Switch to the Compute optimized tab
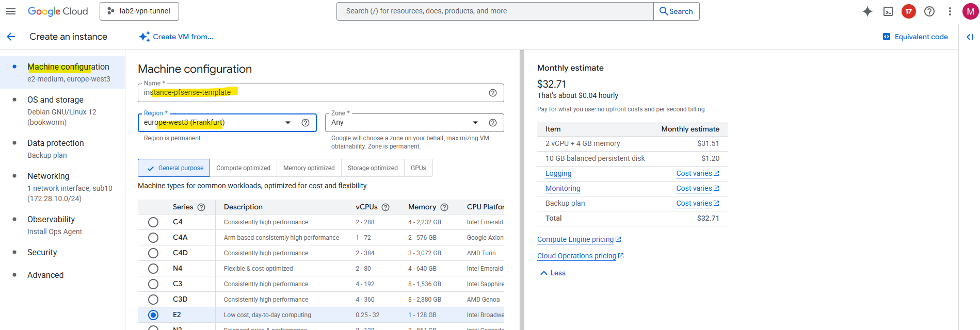The image size is (980, 330). (x=243, y=168)
